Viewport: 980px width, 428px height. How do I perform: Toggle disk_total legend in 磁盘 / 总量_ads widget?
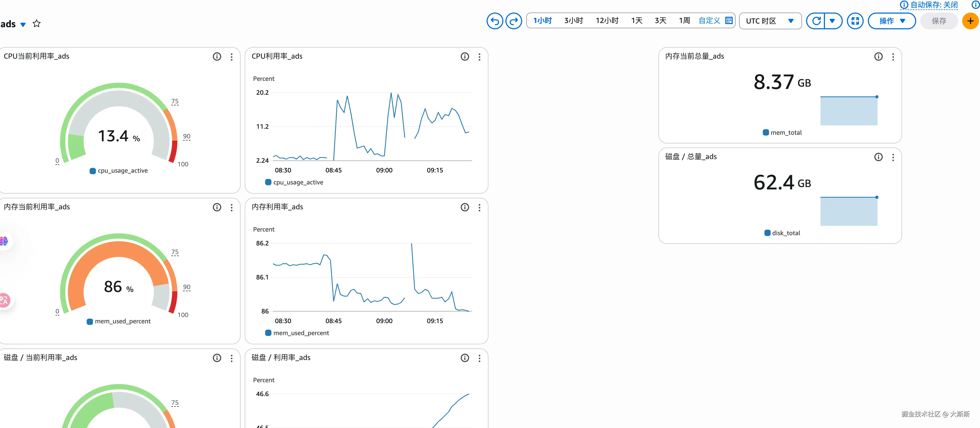[x=786, y=233]
